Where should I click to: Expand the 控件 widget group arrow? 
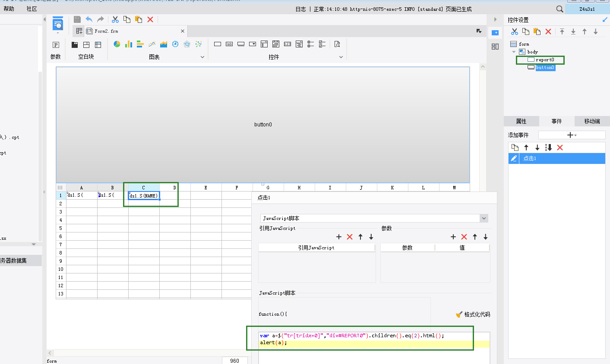[x=341, y=57]
